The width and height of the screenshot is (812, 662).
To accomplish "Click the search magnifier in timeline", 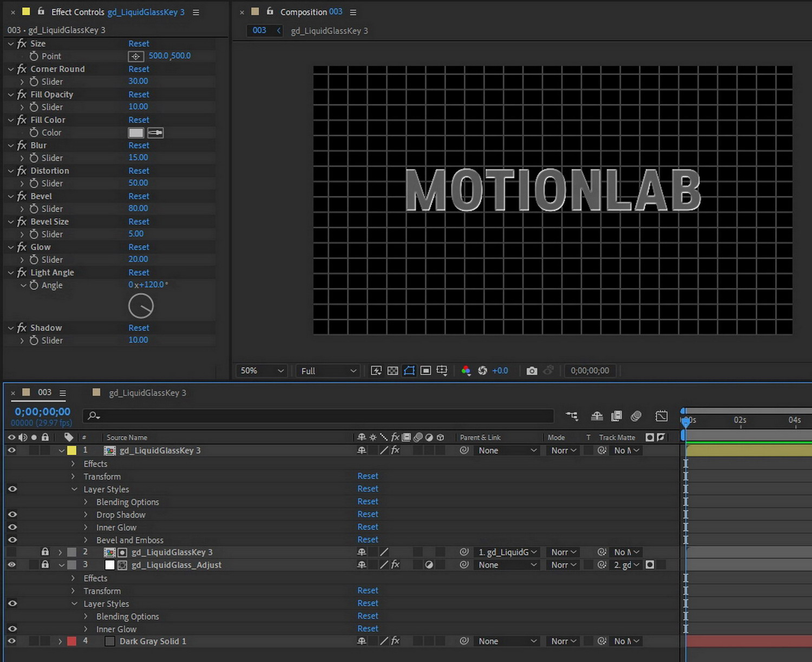I will (x=94, y=416).
